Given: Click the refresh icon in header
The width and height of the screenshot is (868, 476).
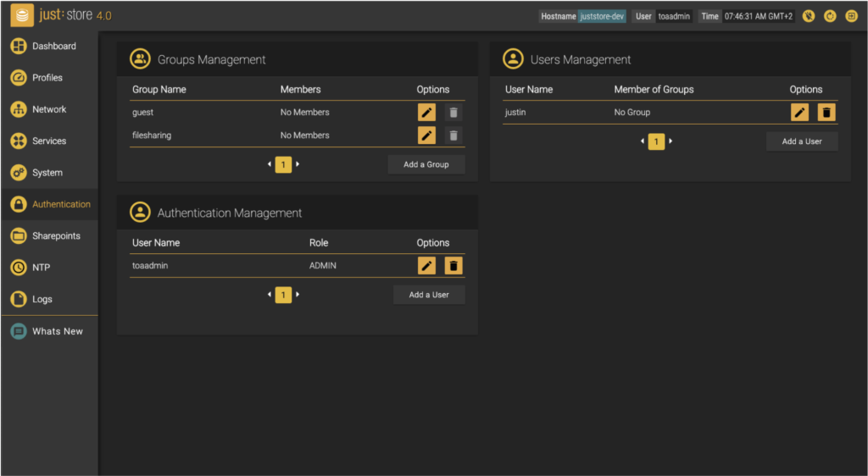Looking at the screenshot, I should pyautogui.click(x=830, y=16).
